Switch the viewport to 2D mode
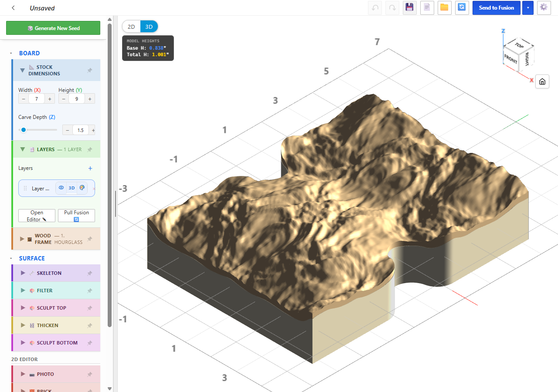The width and height of the screenshot is (558, 392). pyautogui.click(x=131, y=27)
